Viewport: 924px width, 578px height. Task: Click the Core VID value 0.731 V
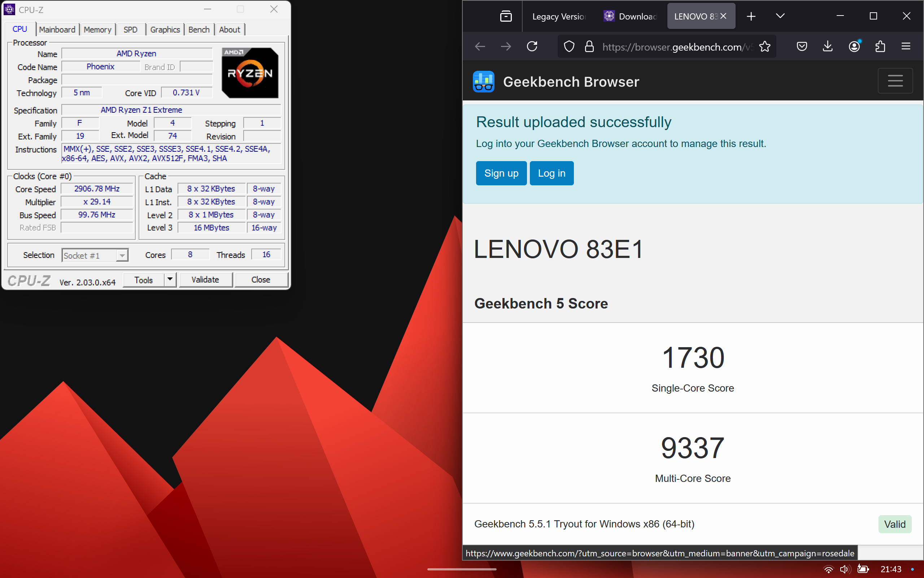tap(186, 92)
